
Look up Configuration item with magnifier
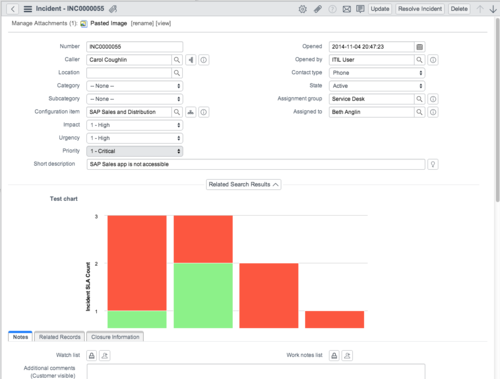[x=177, y=112]
